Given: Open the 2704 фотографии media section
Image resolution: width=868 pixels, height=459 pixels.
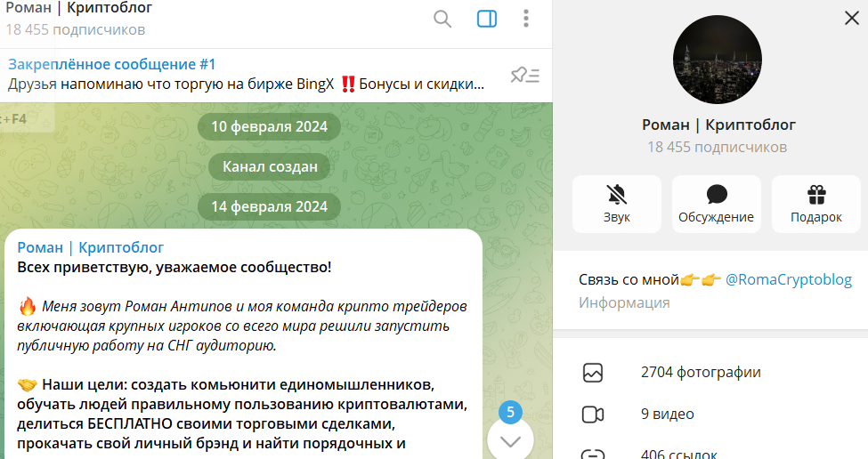Looking at the screenshot, I should tap(701, 372).
